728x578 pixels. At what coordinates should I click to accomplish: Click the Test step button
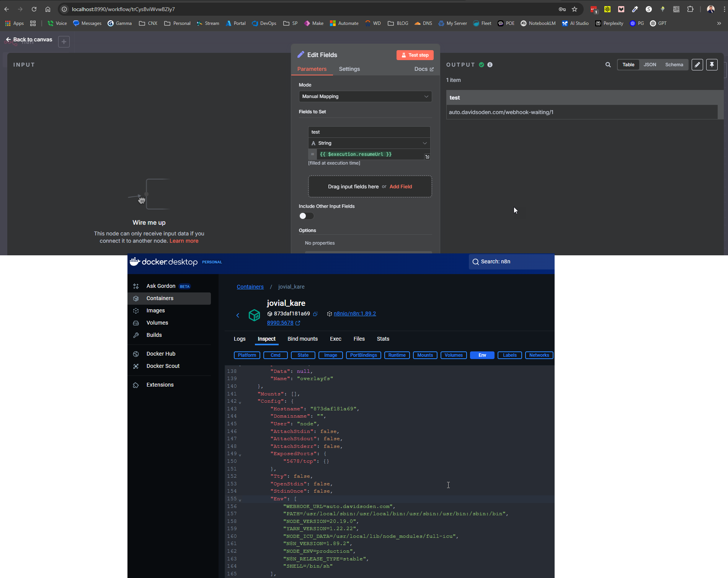coord(415,55)
